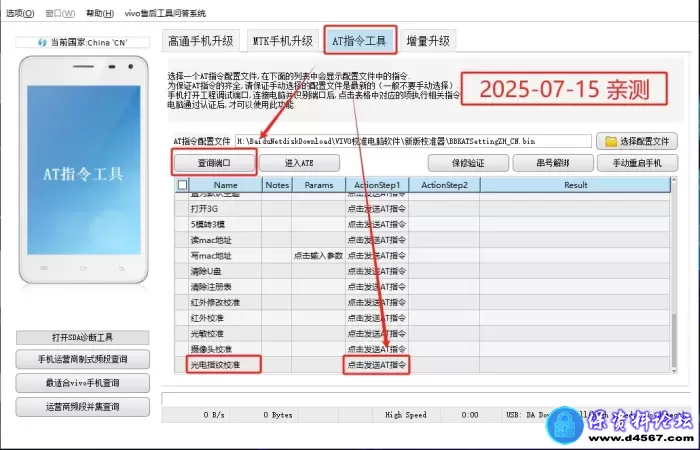Click the 进入ATE button
Image resolution: width=700 pixels, height=450 pixels.
[299, 163]
